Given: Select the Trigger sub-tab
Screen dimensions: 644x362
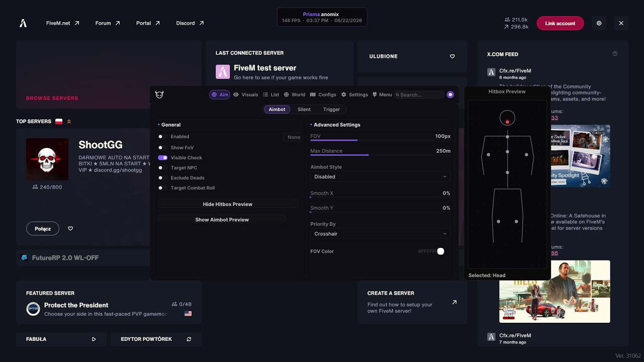Looking at the screenshot, I should [x=332, y=110].
